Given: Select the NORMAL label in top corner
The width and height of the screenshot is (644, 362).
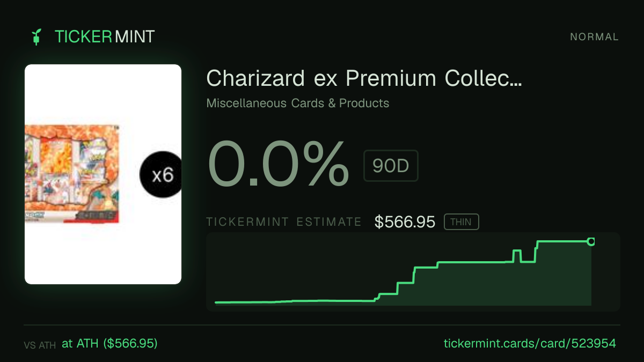Looking at the screenshot, I should [x=595, y=37].
